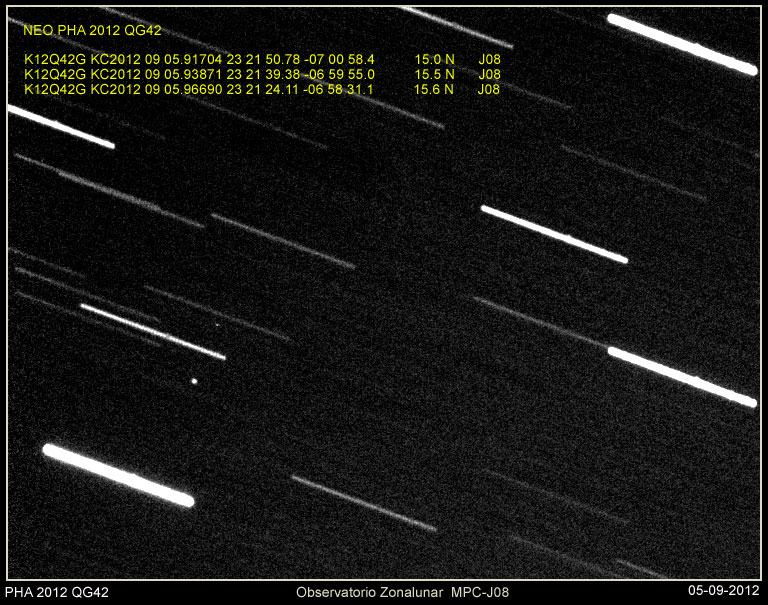Click the bright star trail in top-right corner
768x605 pixels.
coord(682,44)
